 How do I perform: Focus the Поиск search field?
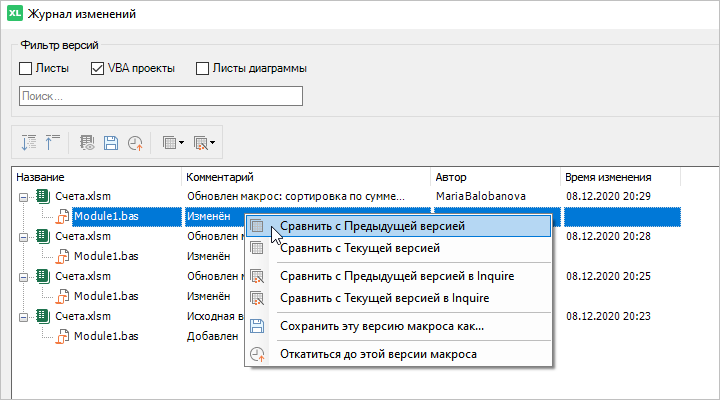[161, 96]
